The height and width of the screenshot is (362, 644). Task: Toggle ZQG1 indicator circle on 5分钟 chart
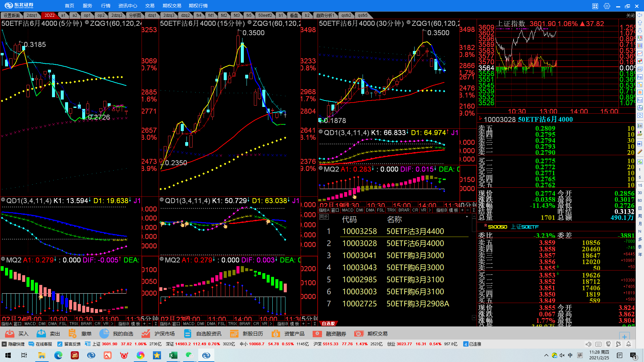87,22
